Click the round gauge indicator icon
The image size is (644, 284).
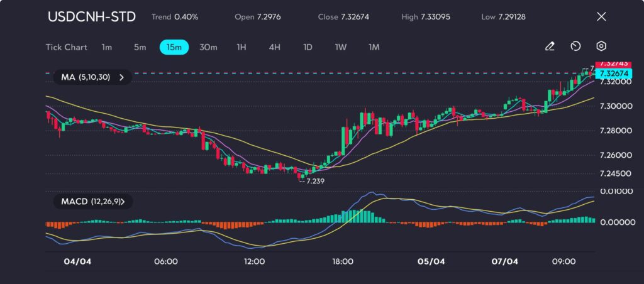[x=575, y=46]
